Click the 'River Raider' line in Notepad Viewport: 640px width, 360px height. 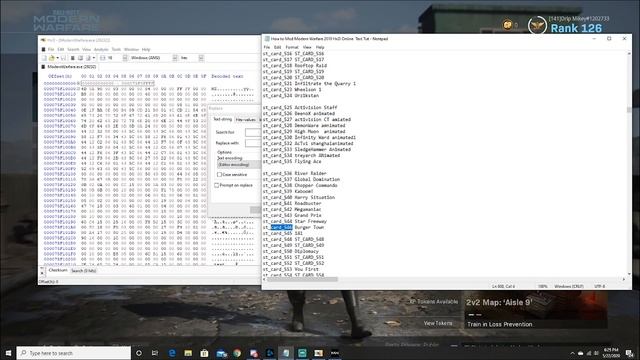point(294,173)
